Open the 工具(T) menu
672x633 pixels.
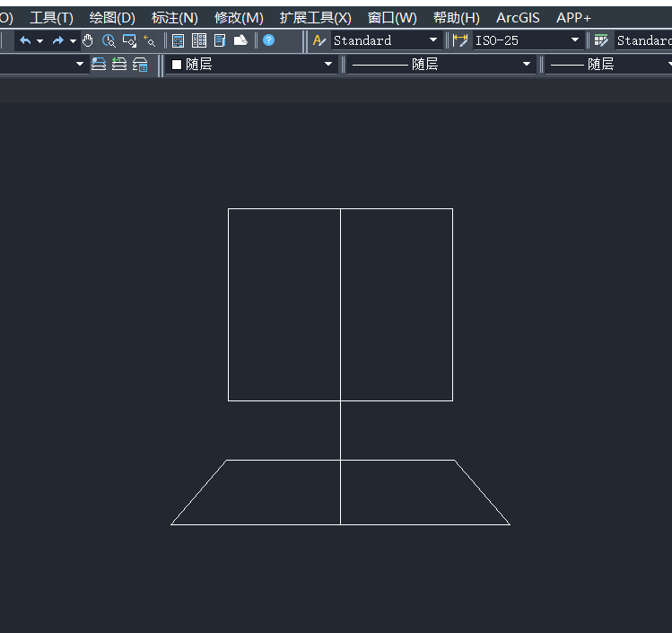pos(51,18)
